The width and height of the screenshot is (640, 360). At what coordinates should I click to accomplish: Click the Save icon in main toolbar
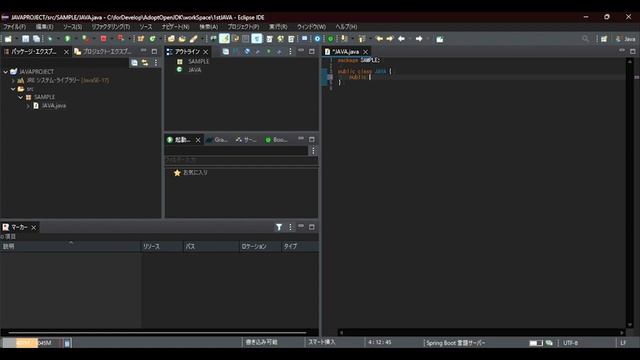[26, 39]
